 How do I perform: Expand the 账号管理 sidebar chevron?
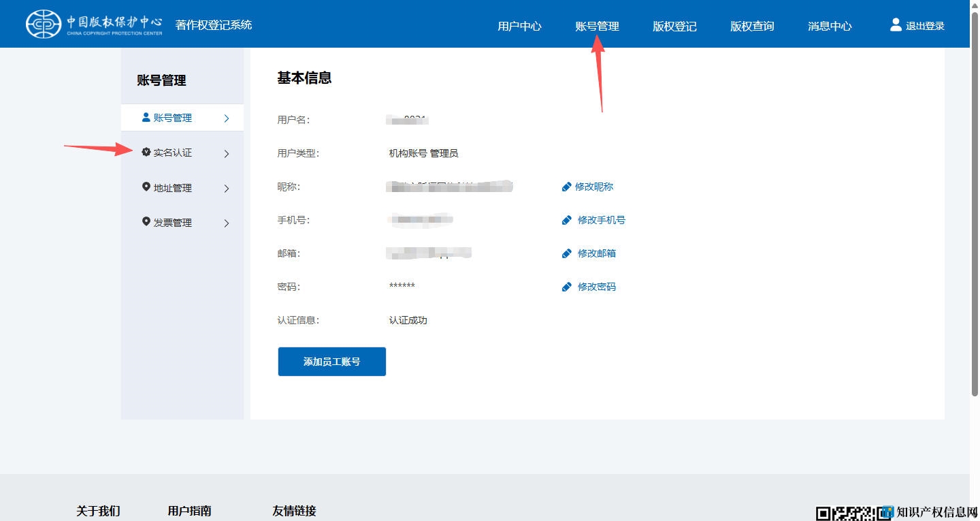point(227,119)
